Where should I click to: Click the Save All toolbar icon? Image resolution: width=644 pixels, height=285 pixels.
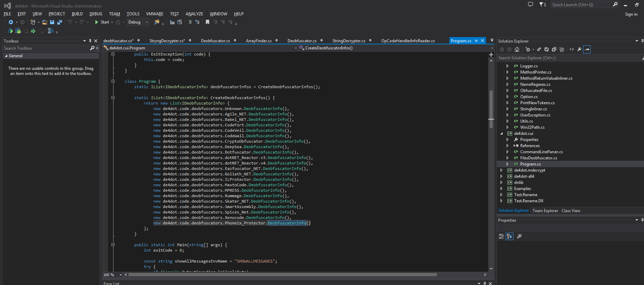click(60, 22)
